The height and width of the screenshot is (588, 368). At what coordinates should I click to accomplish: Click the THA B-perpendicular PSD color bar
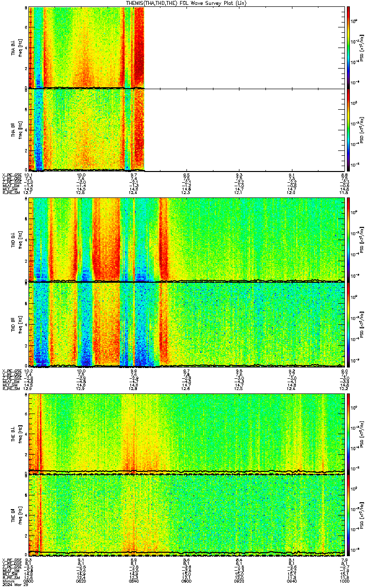[348, 48]
